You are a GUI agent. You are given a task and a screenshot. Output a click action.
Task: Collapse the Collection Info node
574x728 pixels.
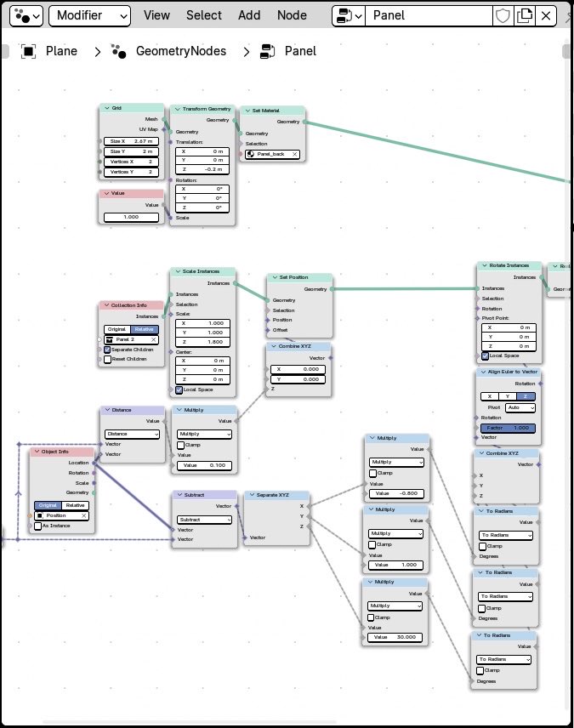pos(106,305)
